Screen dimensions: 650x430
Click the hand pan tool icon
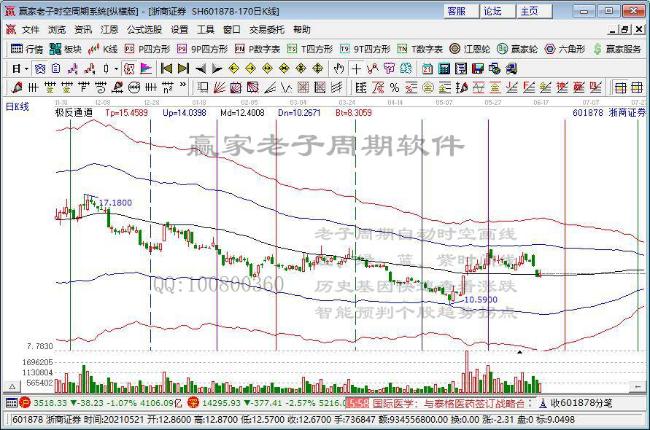click(339, 68)
